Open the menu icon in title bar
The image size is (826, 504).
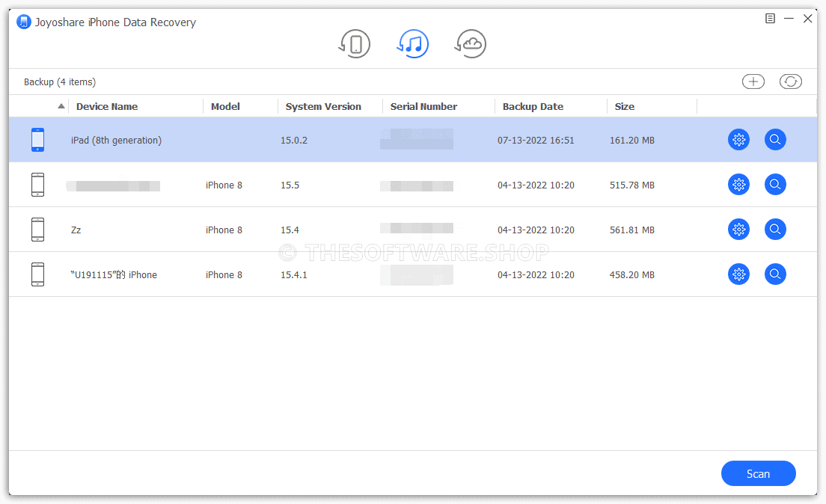click(770, 19)
